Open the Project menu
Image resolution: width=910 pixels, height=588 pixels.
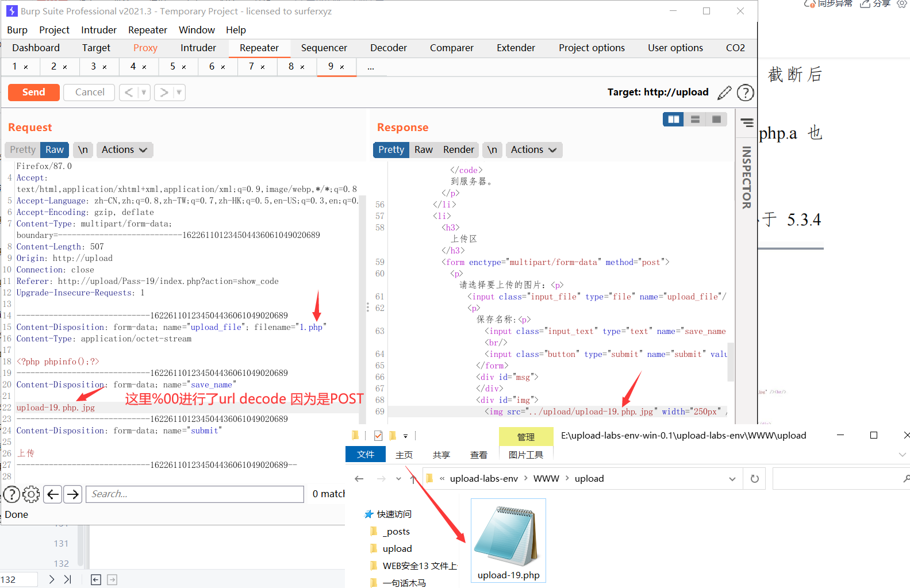54,30
